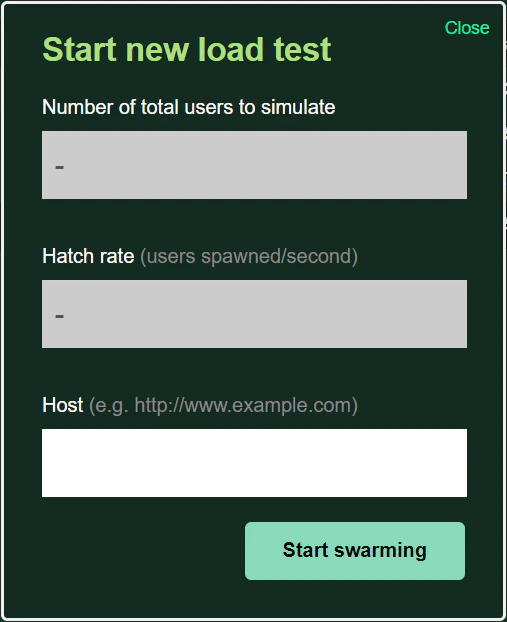
Task: Click the 'Start new load test' heading
Action: (x=186, y=49)
